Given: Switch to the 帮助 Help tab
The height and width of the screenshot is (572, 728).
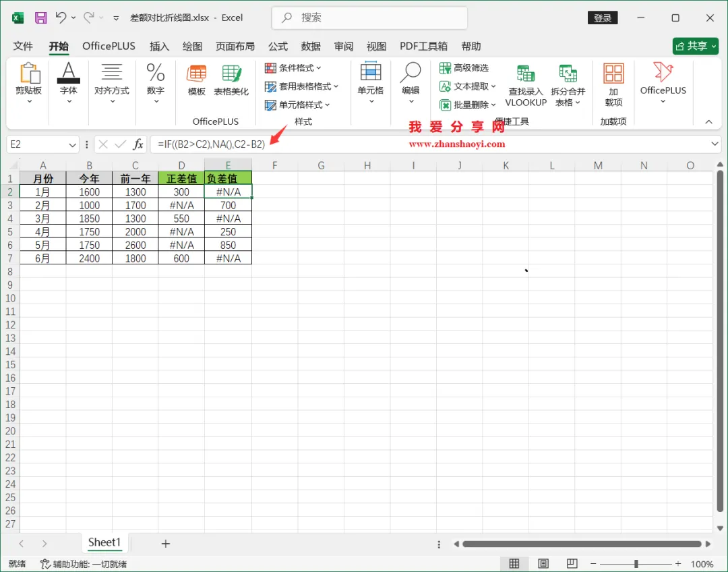Looking at the screenshot, I should tap(471, 46).
